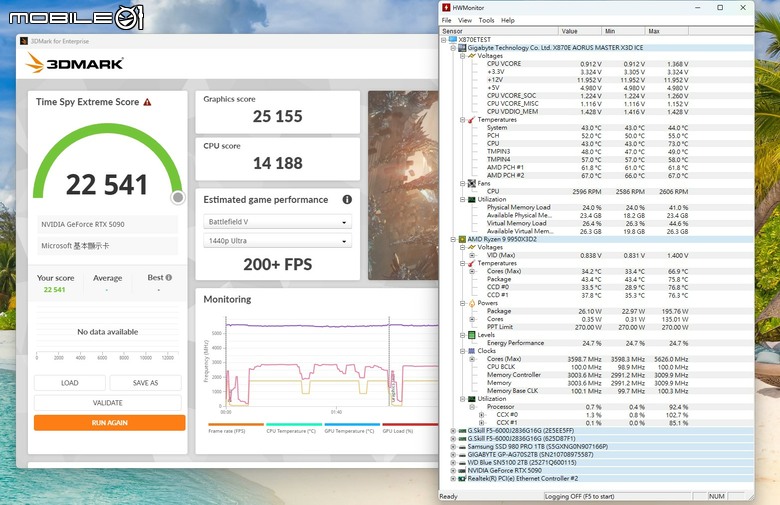Click the GPU Temperature blue legend bar
Viewport: 780px width, 505px height.
352,424
